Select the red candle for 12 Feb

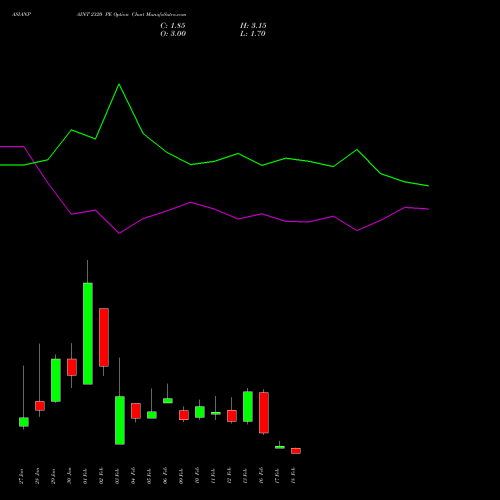coord(232,416)
